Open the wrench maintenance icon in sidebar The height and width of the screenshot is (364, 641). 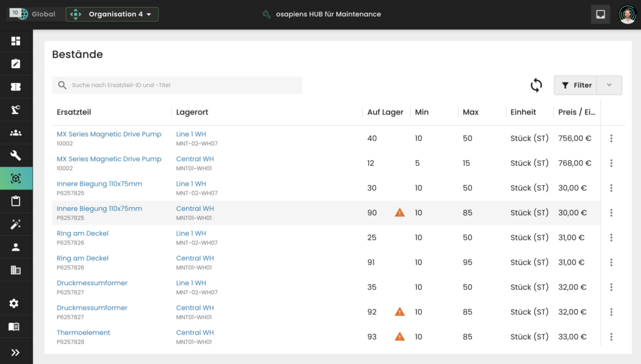tap(16, 156)
